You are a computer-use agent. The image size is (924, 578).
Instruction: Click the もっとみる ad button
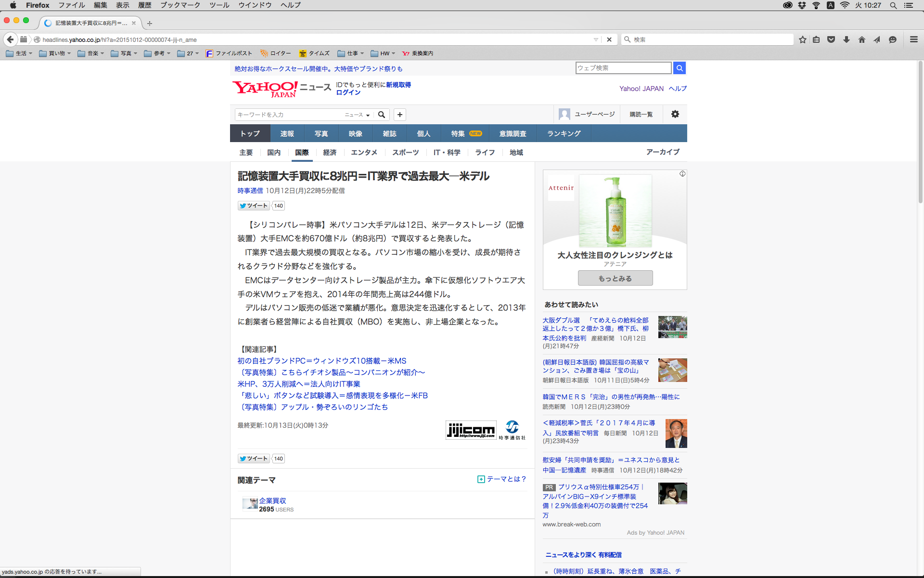[615, 278]
